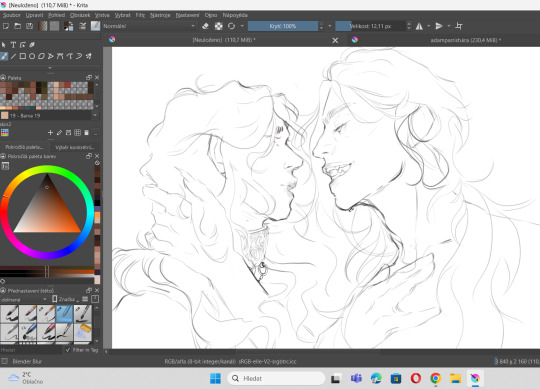540x389 pixels.
Task: Open dropdown next to opacity slider
Action: tap(330, 26)
